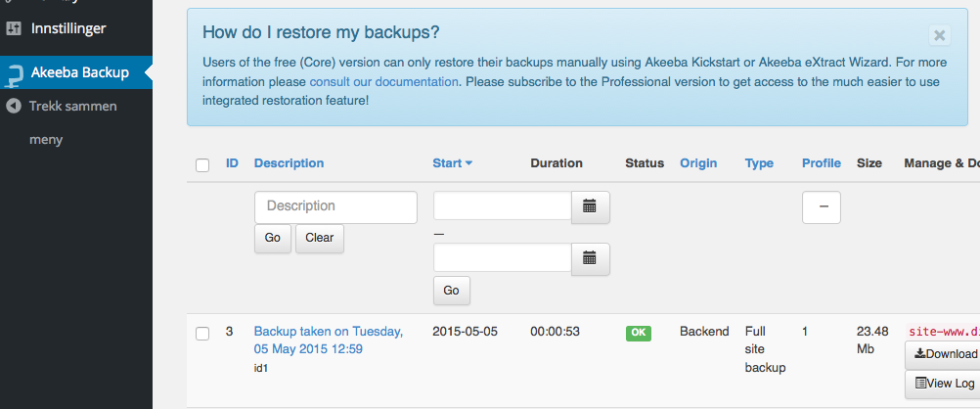Select the checkbox for backup ID 3
Viewport: 980px width, 409px height.
click(202, 334)
